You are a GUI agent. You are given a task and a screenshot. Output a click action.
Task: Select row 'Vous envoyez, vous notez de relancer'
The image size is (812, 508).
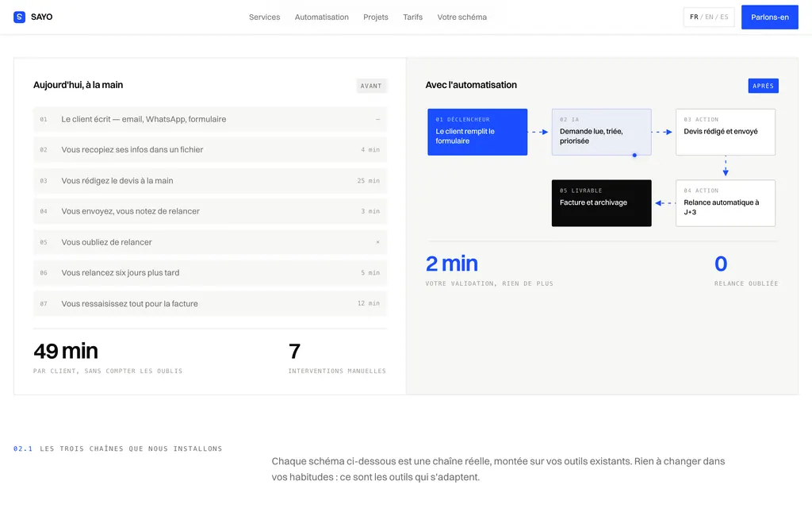point(209,211)
